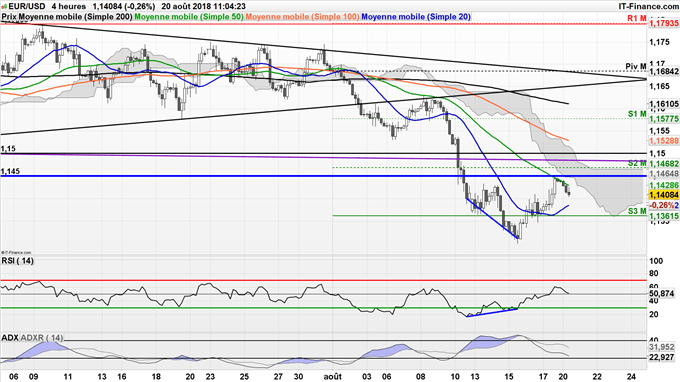Viewport: 680px width, 382px height.
Task: Click date tick 09 on time axis
Action: click(33, 376)
